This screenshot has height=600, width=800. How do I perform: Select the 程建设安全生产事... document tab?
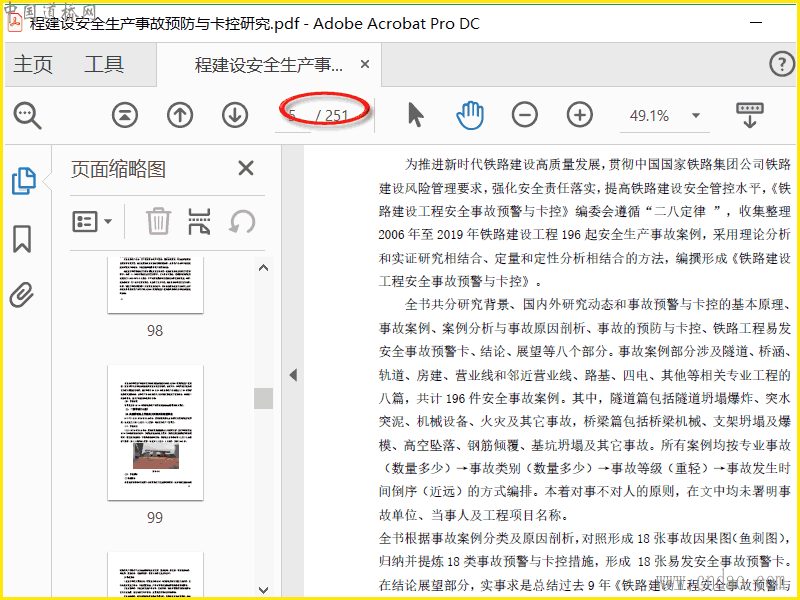269,65
